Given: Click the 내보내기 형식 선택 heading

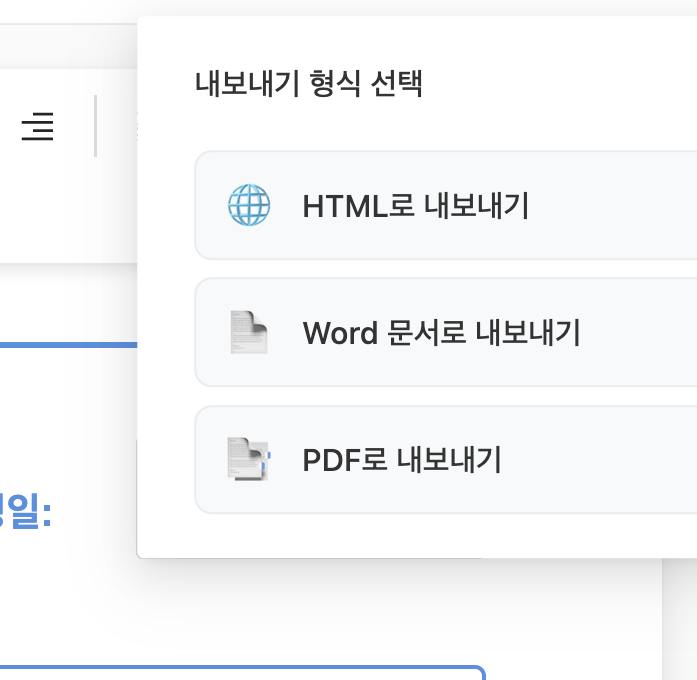Looking at the screenshot, I should point(309,84).
